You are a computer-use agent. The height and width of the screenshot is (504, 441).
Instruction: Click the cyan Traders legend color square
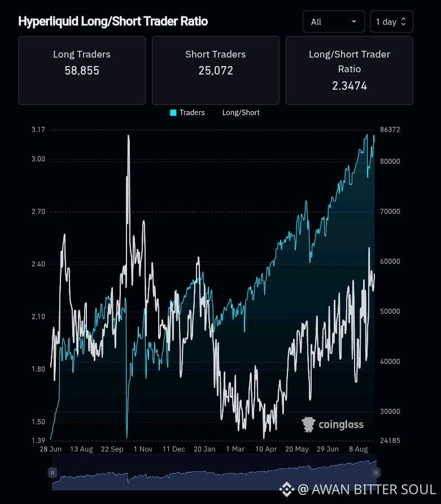coord(173,112)
